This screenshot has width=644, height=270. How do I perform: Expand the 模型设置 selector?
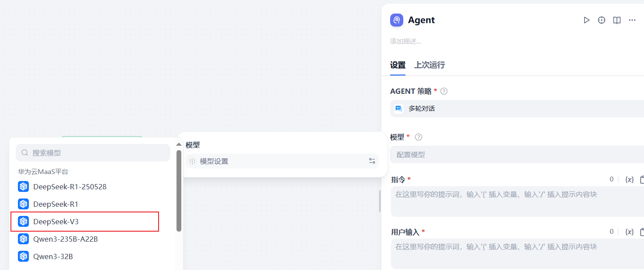click(x=280, y=161)
